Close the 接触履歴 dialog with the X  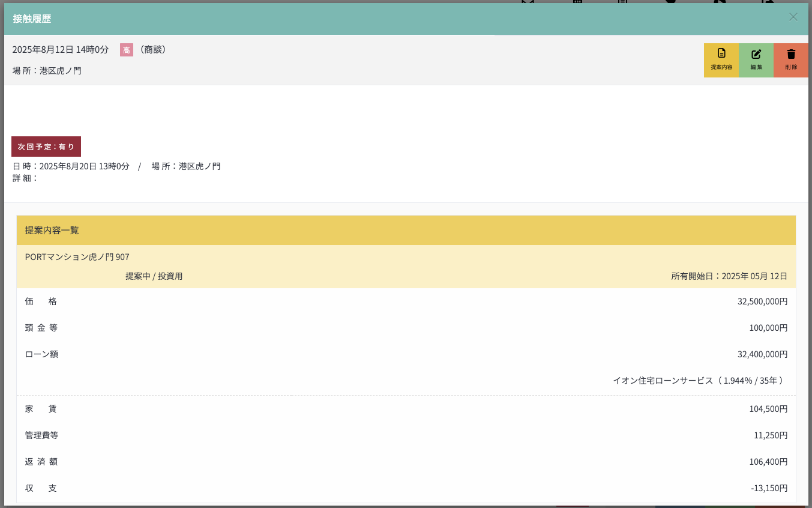(x=793, y=17)
